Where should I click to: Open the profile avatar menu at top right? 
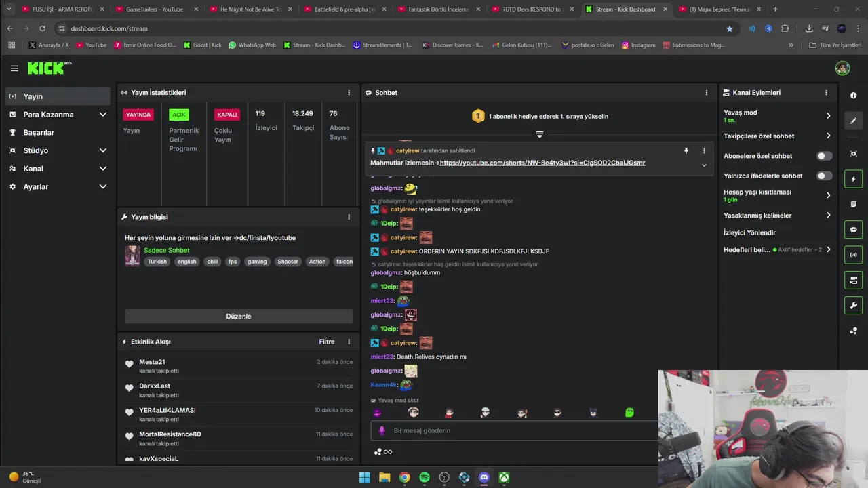coord(842,68)
